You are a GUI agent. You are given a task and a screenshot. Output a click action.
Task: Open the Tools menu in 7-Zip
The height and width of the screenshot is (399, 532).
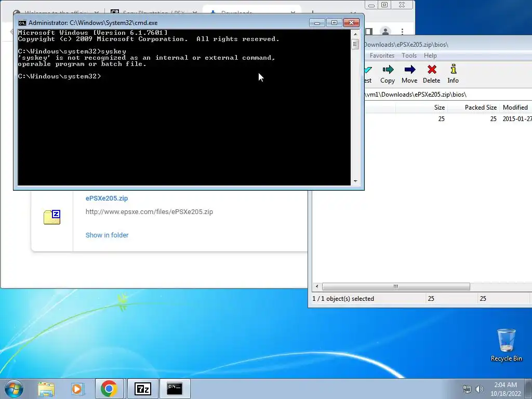[x=409, y=55]
